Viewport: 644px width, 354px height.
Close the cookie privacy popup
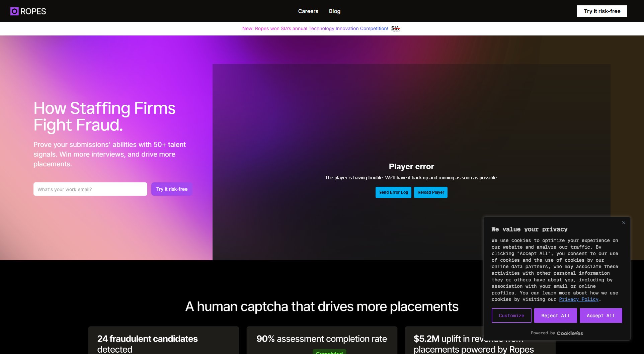624,223
